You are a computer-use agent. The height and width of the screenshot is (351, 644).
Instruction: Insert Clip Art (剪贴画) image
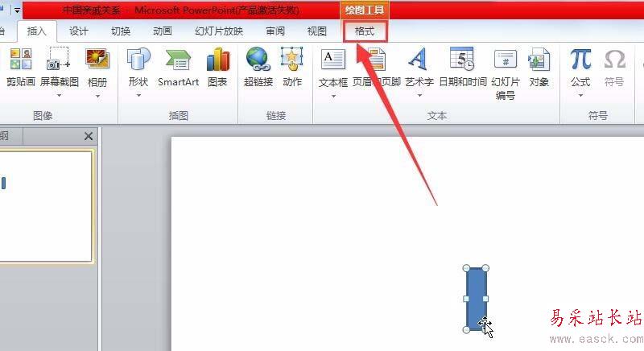pyautogui.click(x=21, y=68)
